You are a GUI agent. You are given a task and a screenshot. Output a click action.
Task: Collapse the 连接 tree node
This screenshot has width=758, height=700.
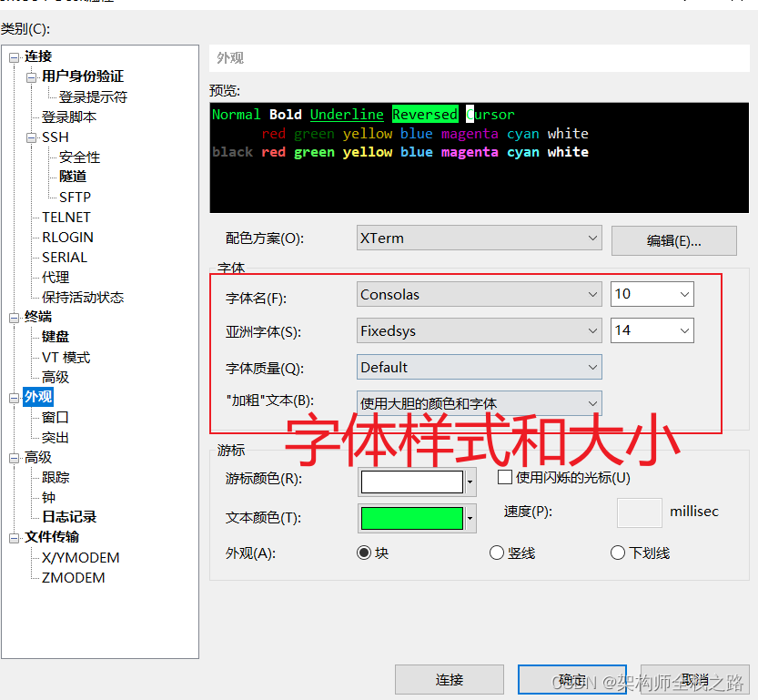click(14, 57)
